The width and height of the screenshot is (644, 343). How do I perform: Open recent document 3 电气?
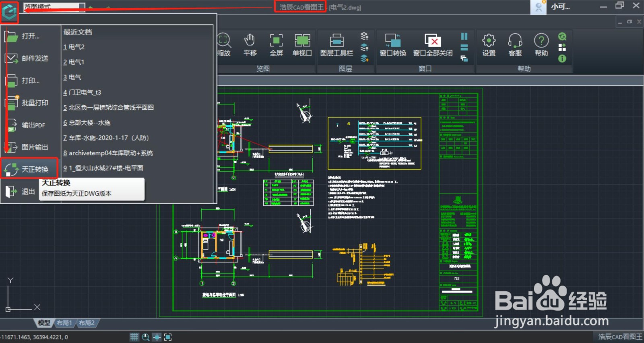click(x=72, y=77)
